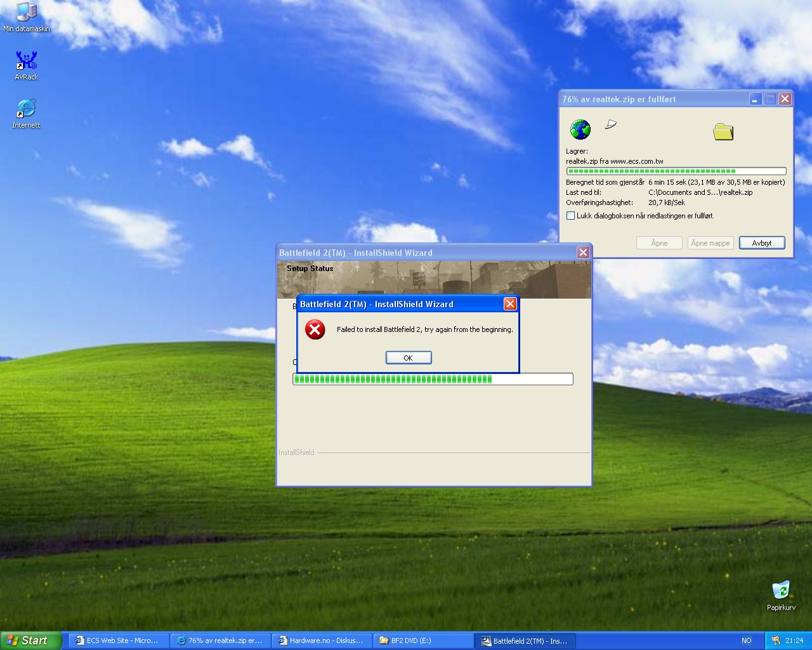Screen dimensions: 812x650
Task: Click the red error icon in dialog
Action: [315, 329]
